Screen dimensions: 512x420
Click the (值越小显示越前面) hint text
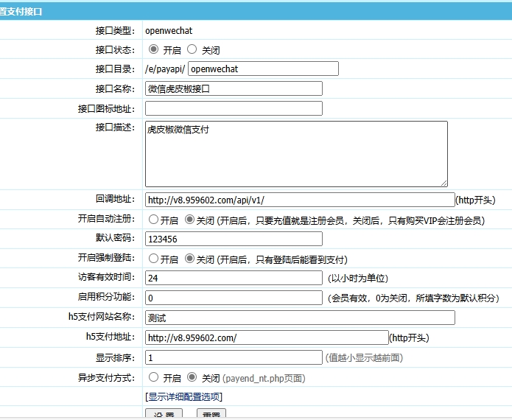coord(364,357)
